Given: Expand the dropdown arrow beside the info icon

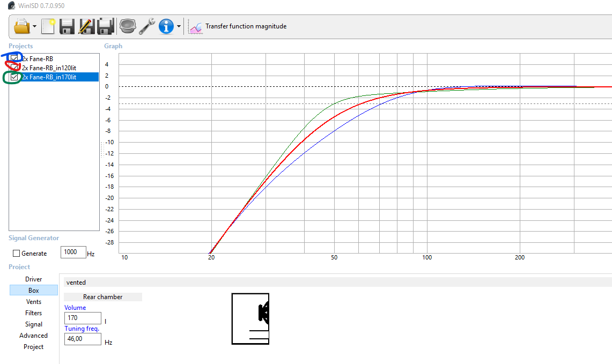Looking at the screenshot, I should coord(179,26).
